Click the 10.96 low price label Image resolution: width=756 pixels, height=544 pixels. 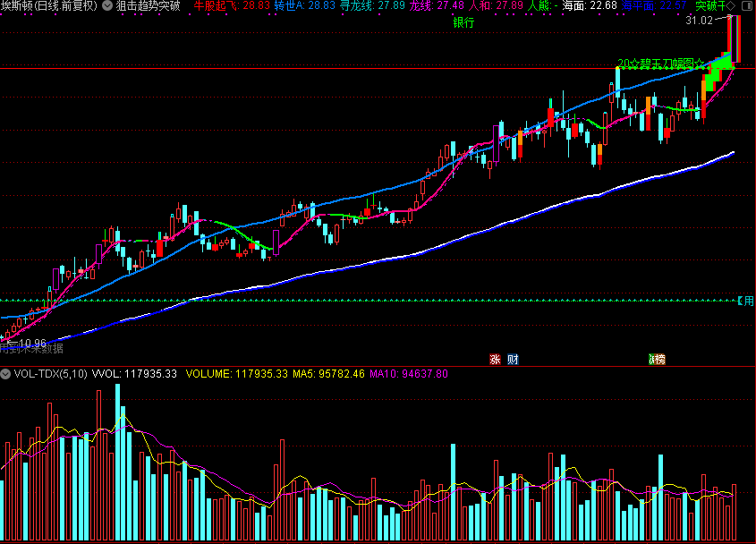coord(32,343)
